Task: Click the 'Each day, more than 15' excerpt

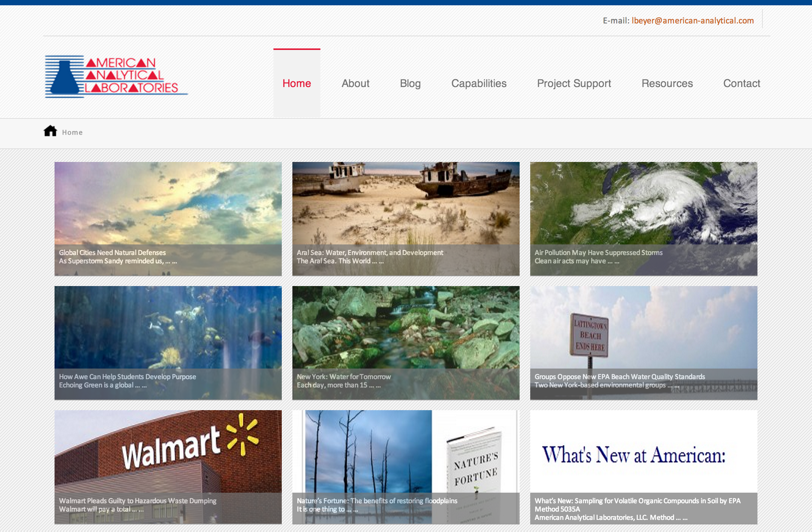Action: [339, 385]
